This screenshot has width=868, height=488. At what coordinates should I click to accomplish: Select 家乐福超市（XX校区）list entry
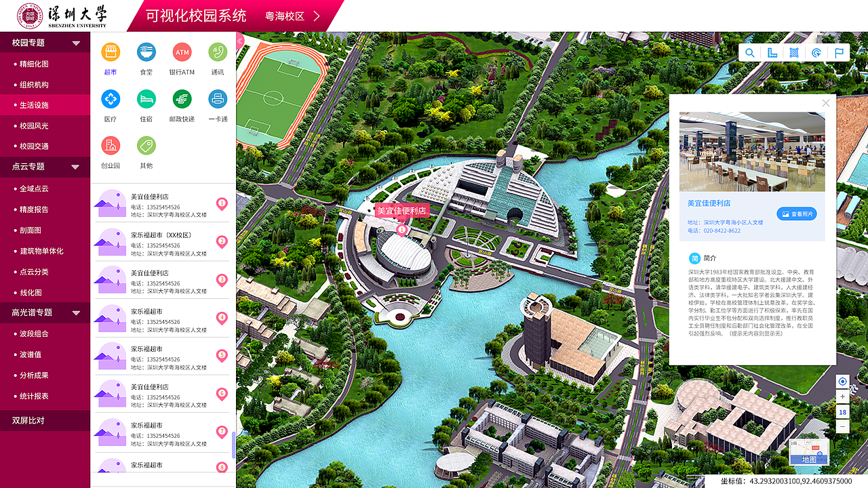click(163, 242)
